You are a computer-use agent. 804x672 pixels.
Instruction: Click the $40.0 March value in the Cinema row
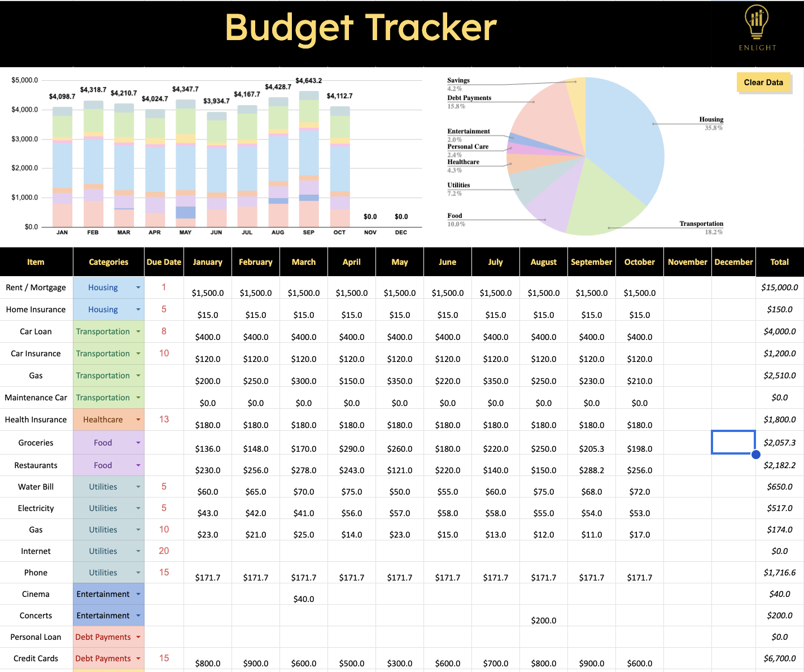click(304, 599)
